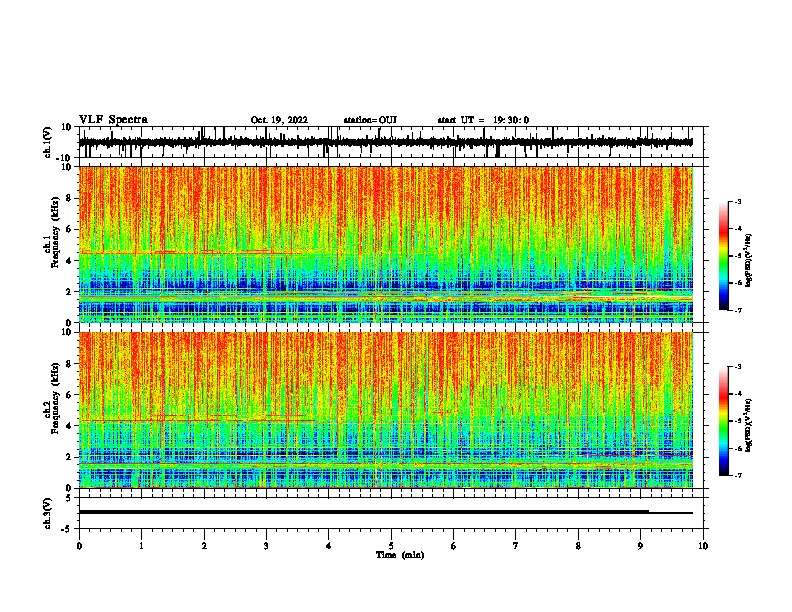This screenshot has width=792, height=612.
Task: Click the ch.1 spectrogram image panel
Action: pyautogui.click(x=386, y=244)
